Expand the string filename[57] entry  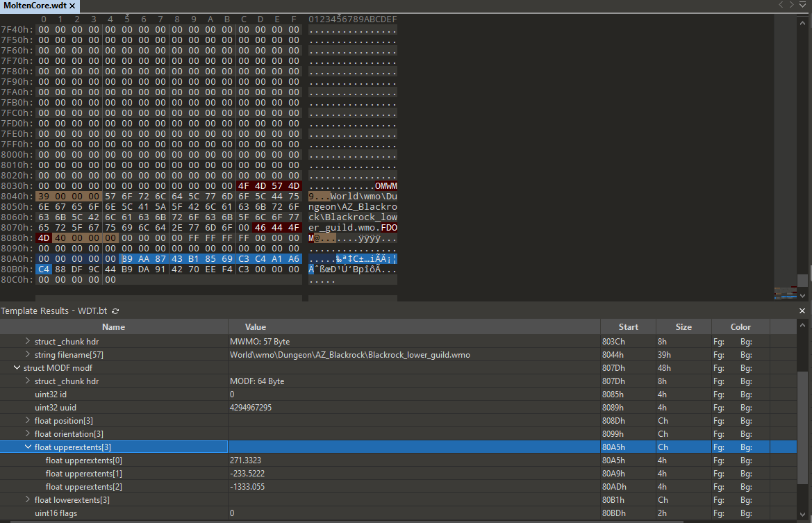pyautogui.click(x=28, y=355)
